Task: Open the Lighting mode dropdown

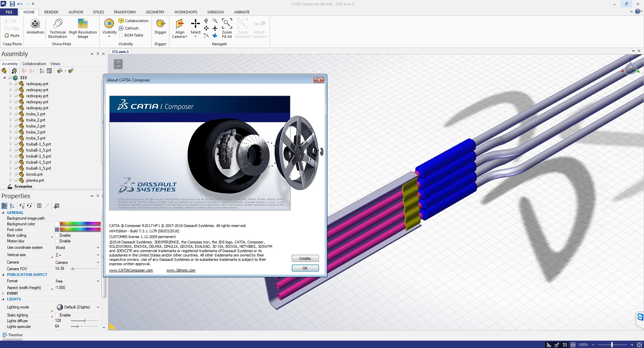Action: (98, 307)
